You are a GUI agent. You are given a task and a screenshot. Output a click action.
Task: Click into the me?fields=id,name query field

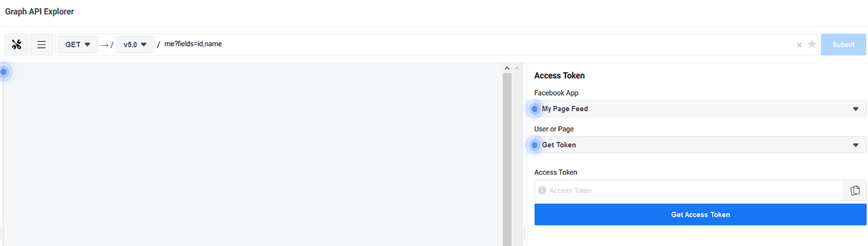(x=434, y=44)
